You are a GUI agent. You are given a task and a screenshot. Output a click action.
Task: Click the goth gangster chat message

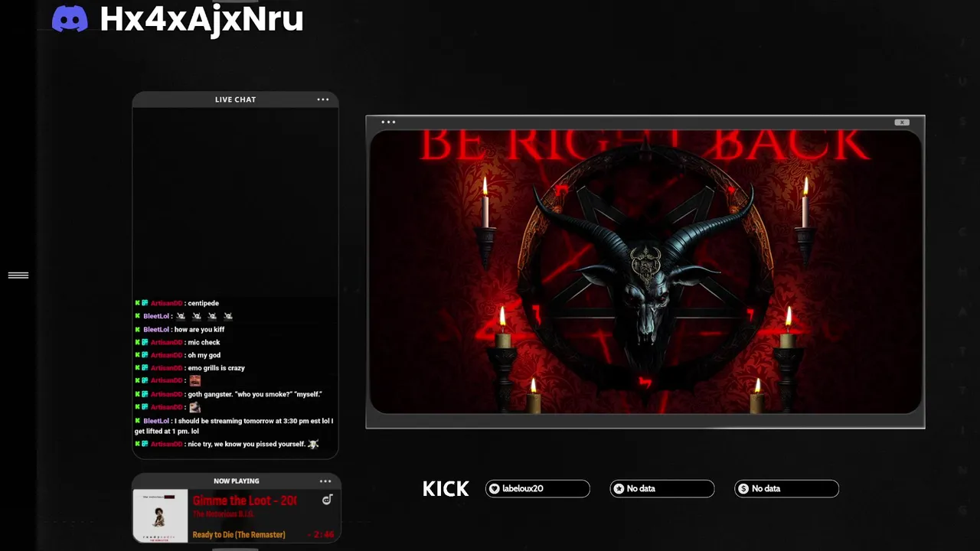[x=255, y=394]
